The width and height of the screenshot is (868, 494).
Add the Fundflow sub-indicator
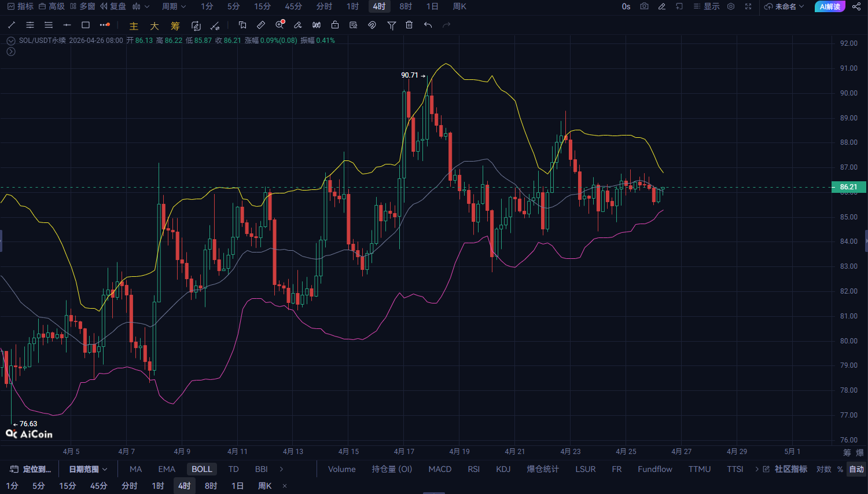tap(655, 469)
